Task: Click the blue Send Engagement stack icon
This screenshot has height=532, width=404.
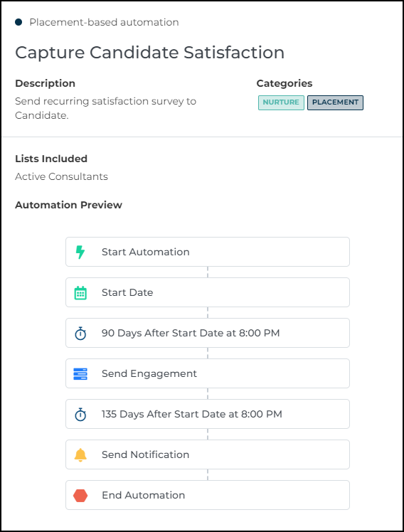Action: (80, 373)
